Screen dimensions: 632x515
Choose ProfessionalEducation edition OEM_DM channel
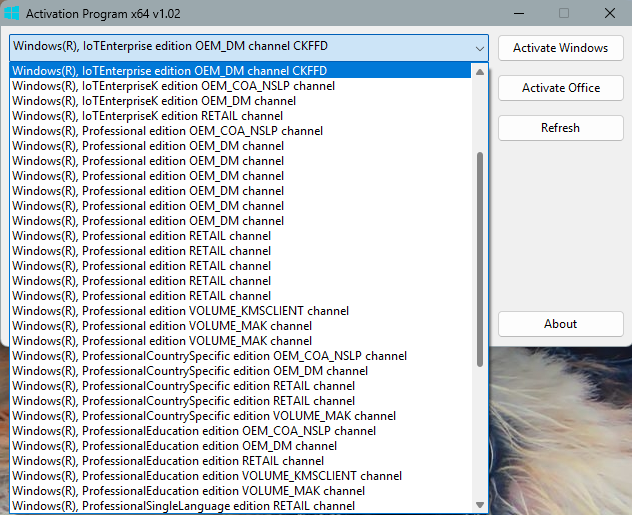click(240, 446)
